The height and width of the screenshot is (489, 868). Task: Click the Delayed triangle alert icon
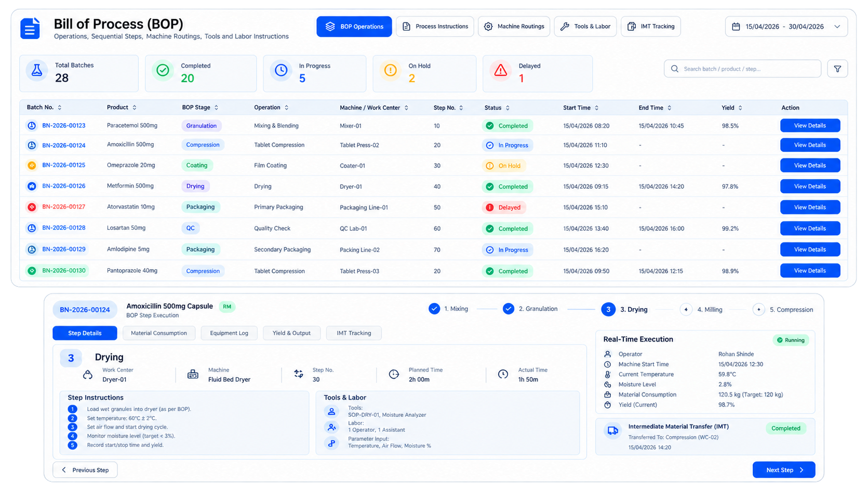tap(501, 70)
